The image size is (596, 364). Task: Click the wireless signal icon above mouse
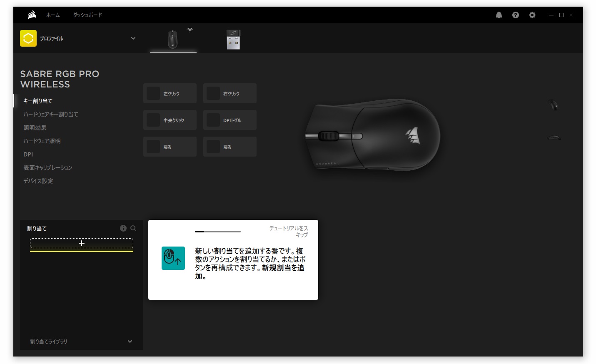[190, 30]
